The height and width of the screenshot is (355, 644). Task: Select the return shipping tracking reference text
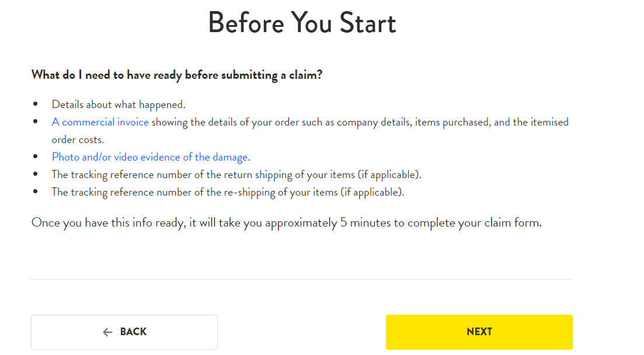point(236,175)
